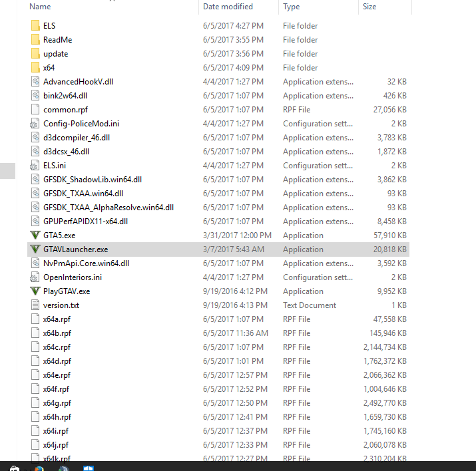Click the Config-PoliceMod.ini gear file icon
The height and width of the screenshot is (471, 476).
[35, 124]
